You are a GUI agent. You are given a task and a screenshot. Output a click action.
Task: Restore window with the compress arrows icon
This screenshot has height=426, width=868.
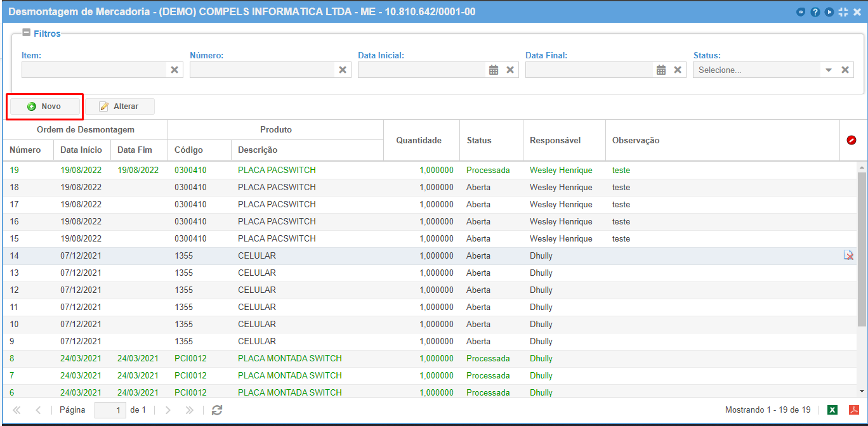tap(843, 12)
